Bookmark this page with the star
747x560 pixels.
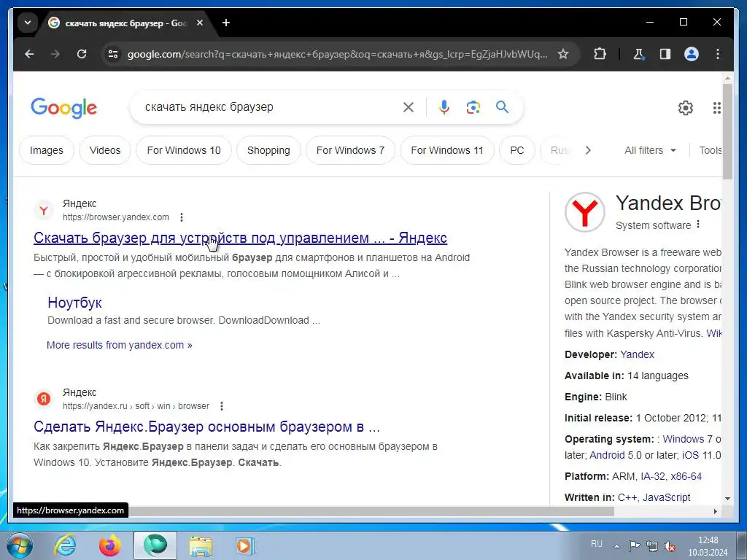click(563, 54)
